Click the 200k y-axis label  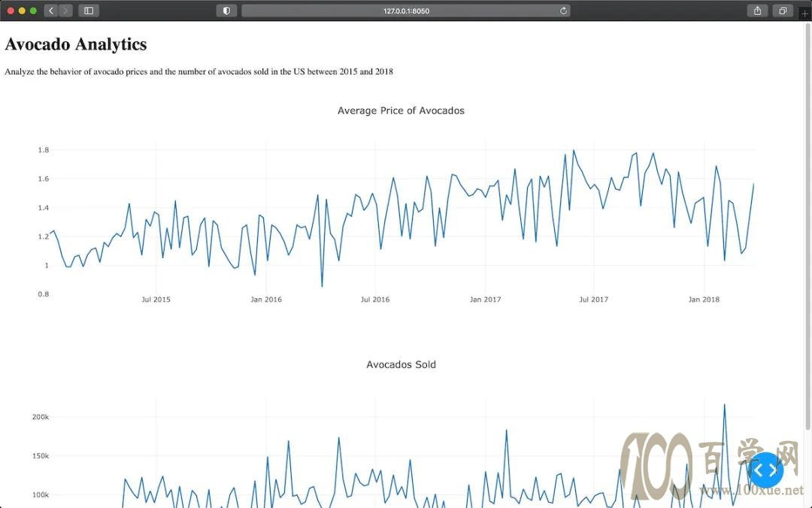[41, 417]
